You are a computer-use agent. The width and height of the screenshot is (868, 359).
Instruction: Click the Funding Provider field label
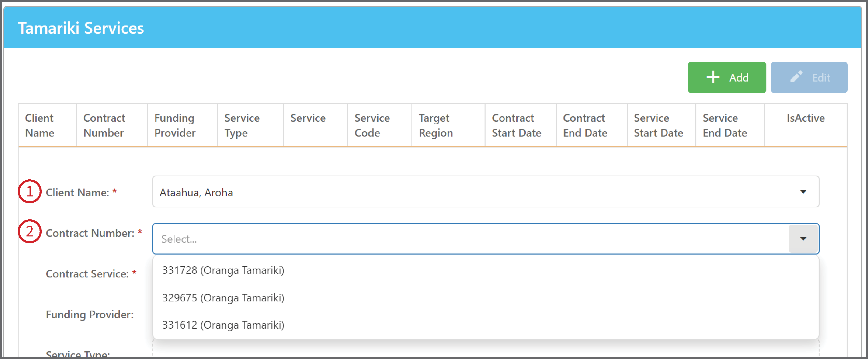pos(90,314)
